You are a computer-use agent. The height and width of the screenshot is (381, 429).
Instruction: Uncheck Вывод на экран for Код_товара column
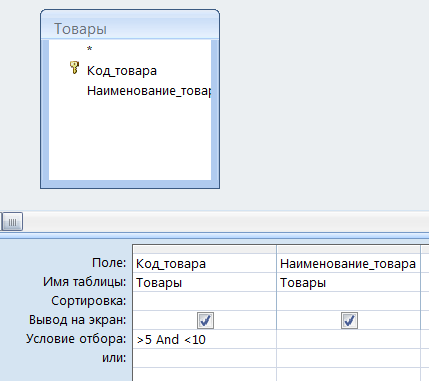pyautogui.click(x=205, y=321)
